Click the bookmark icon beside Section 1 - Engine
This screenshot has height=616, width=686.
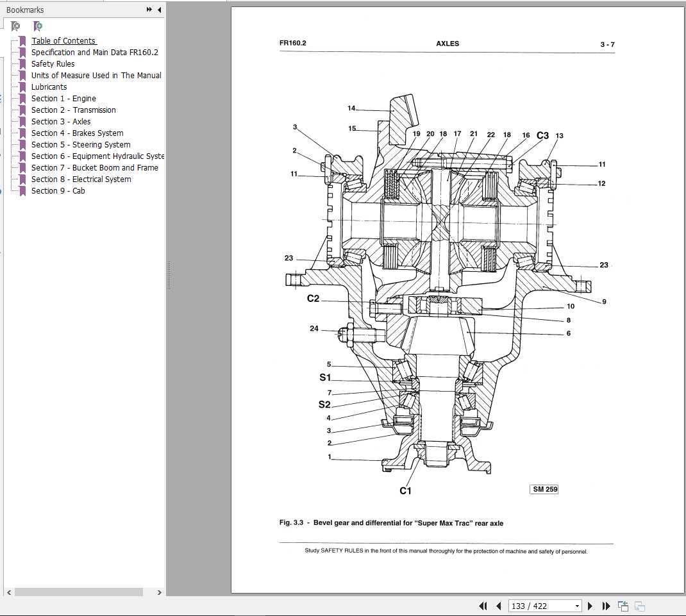click(22, 99)
